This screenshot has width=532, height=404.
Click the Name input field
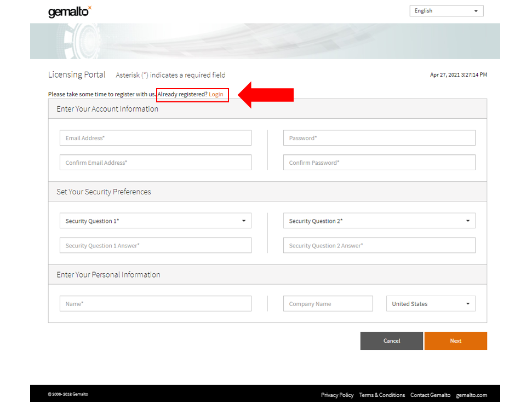155,304
